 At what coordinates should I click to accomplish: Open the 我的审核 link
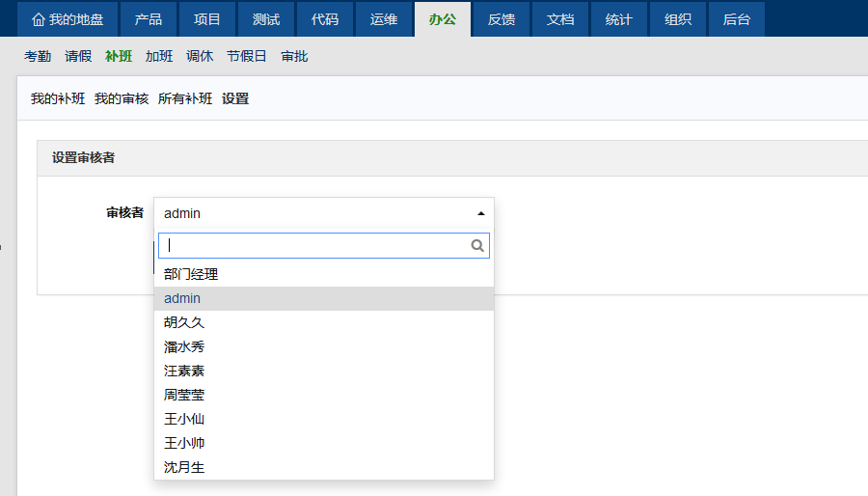pyautogui.click(x=122, y=98)
